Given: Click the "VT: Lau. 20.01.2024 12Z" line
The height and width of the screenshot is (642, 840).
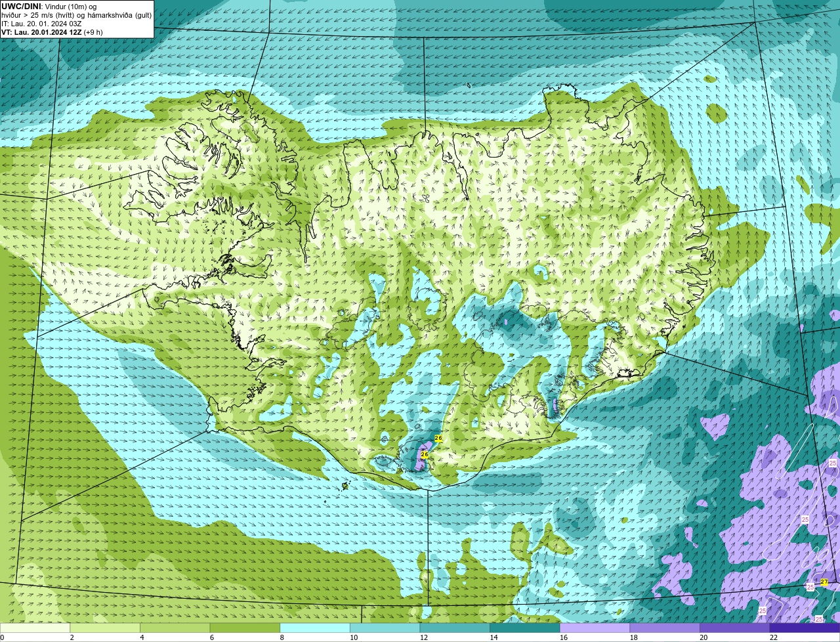Looking at the screenshot, I should (x=41, y=32).
